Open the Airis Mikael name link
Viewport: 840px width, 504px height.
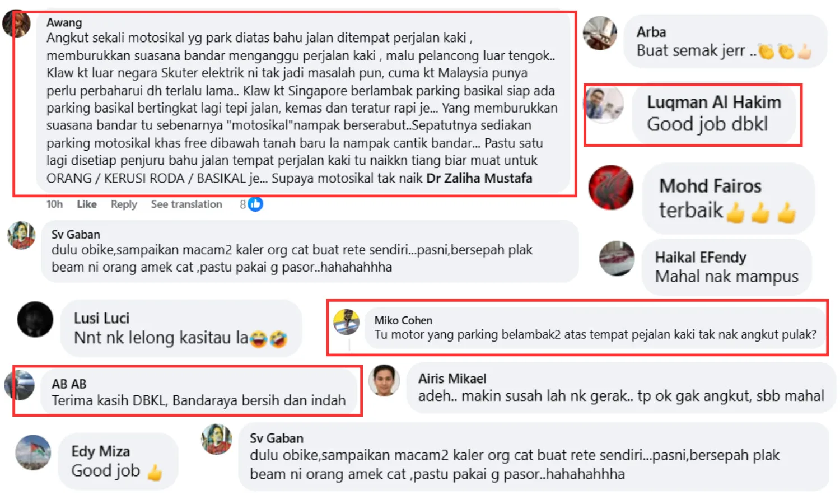(452, 379)
